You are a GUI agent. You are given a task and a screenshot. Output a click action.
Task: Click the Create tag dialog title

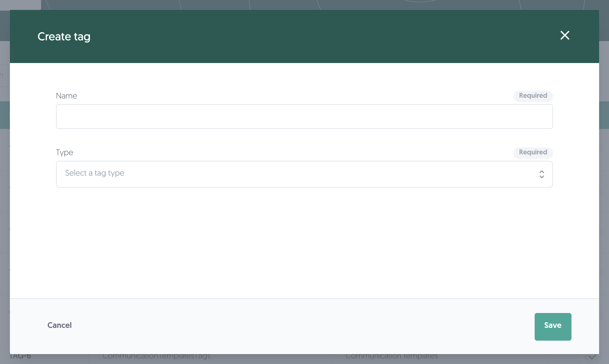tap(64, 36)
